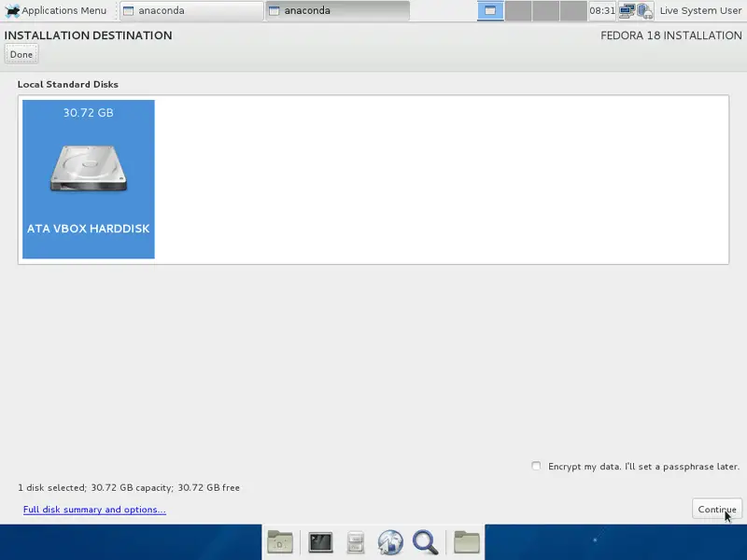Click the Done button
Image resolution: width=747 pixels, height=560 pixels.
[21, 54]
